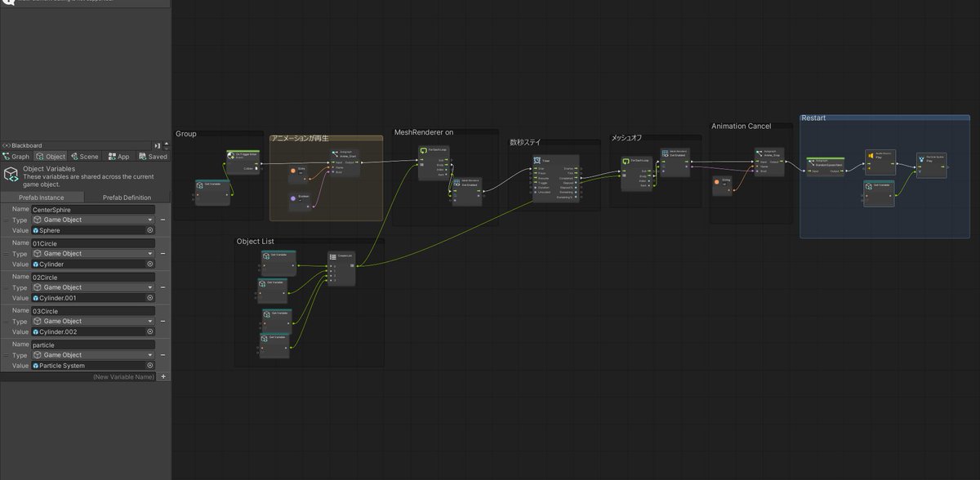Edit the particle name field
Screen dimensions: 980x480
(x=92, y=344)
